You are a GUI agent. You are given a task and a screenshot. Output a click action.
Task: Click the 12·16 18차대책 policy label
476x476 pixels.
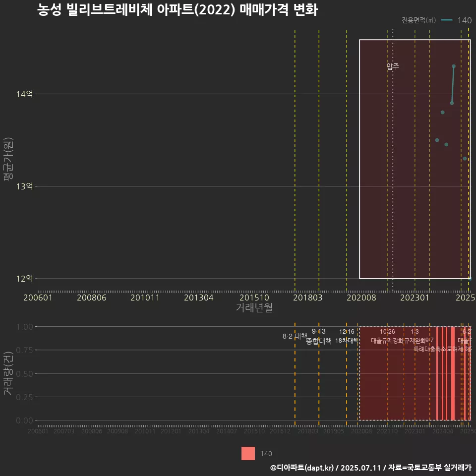(347, 336)
